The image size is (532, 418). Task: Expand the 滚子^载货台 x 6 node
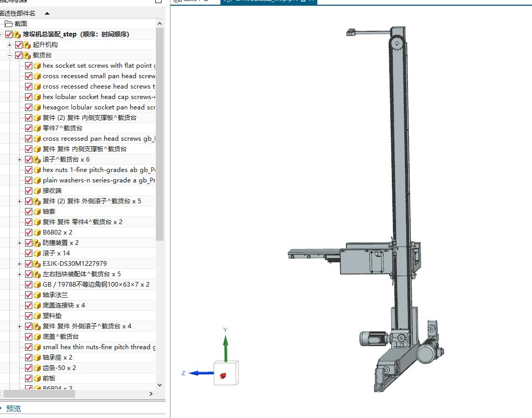(19, 159)
